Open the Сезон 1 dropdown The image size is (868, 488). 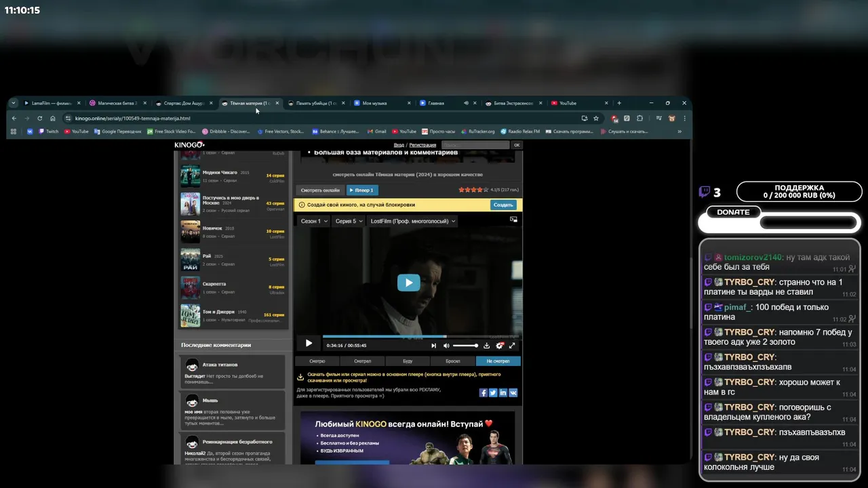click(x=315, y=221)
